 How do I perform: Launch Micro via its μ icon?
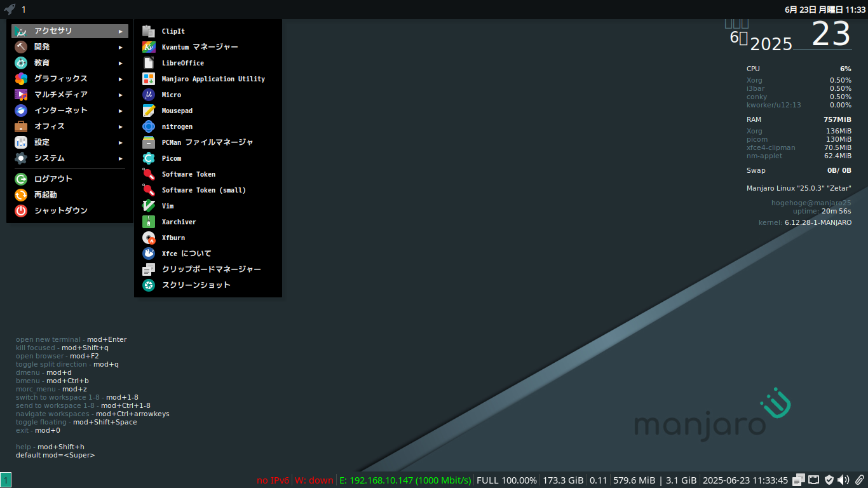149,95
